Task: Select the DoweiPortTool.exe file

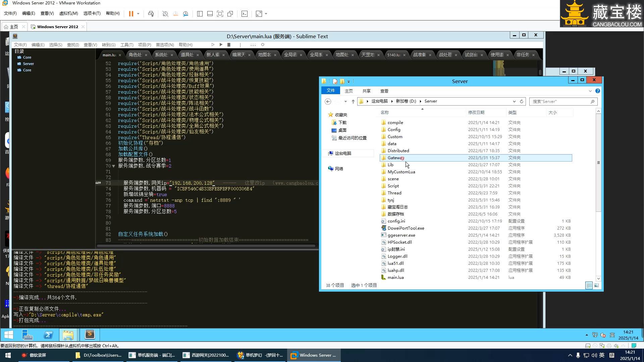Action: point(406,228)
